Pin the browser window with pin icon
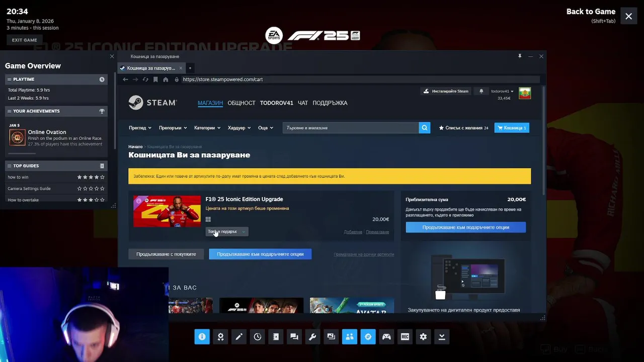The width and height of the screenshot is (644, 362). 520,56
